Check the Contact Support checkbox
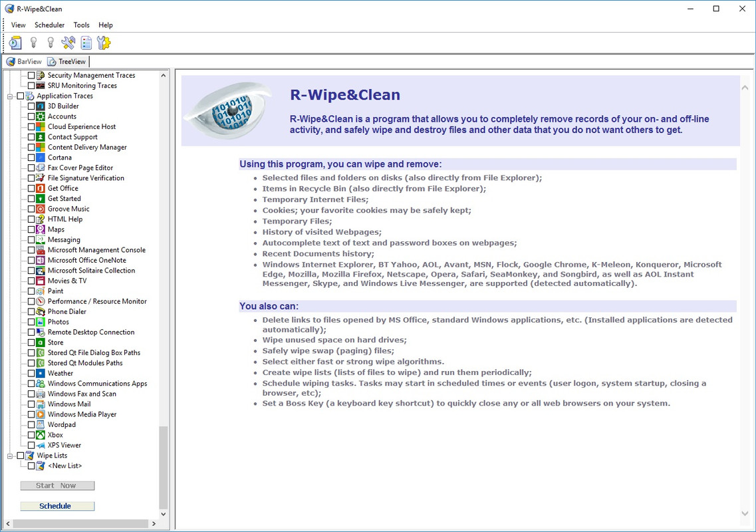 31,137
